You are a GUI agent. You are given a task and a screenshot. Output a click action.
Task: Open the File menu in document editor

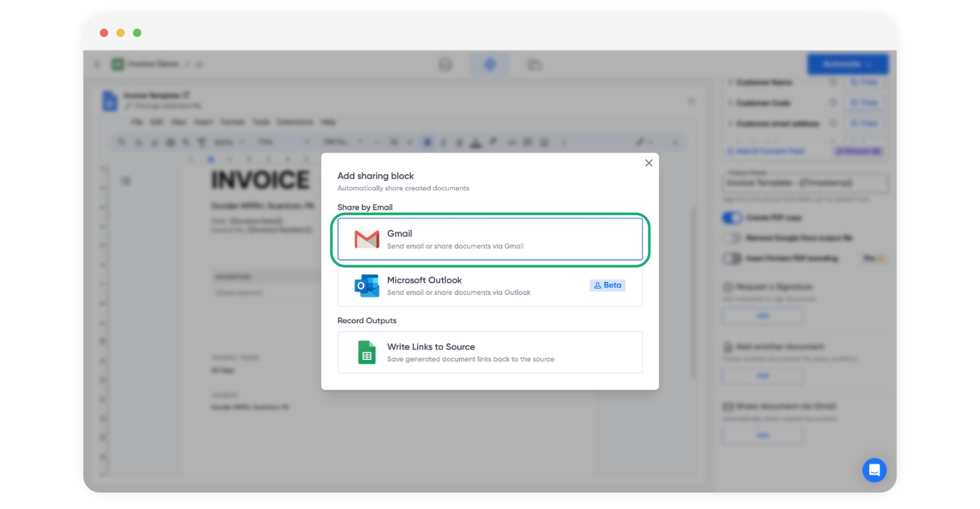click(x=137, y=122)
